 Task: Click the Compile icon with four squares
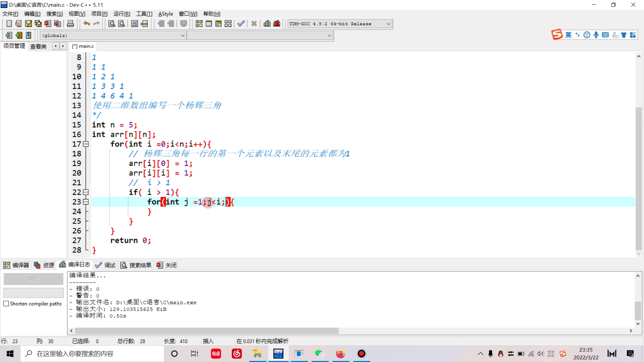point(199,23)
